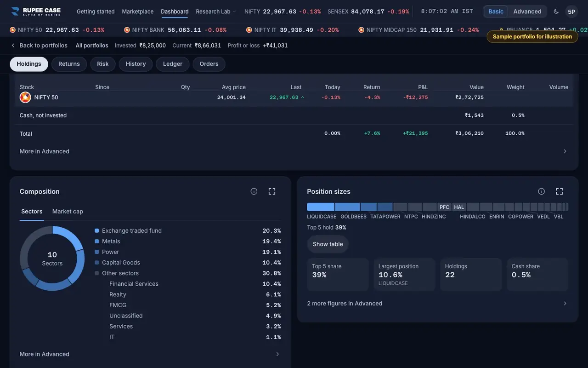This screenshot has width=588, height=368.
Task: Open Position sizes info icon
Action: [542, 191]
